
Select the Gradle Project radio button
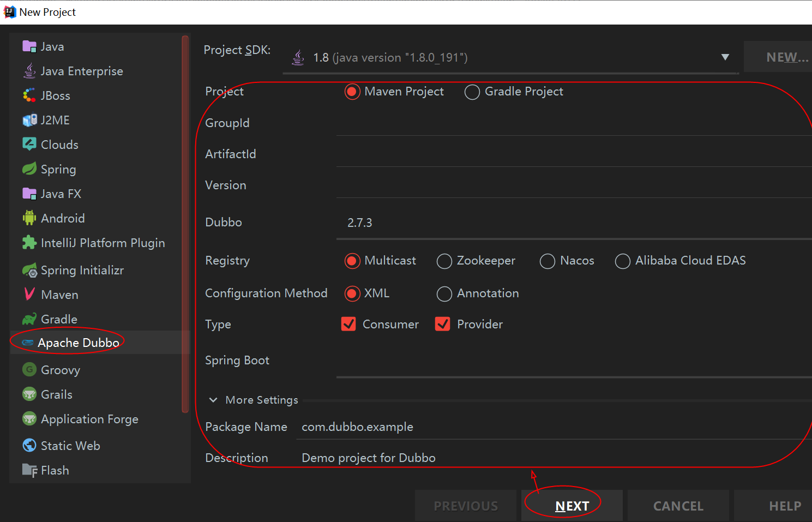(472, 92)
